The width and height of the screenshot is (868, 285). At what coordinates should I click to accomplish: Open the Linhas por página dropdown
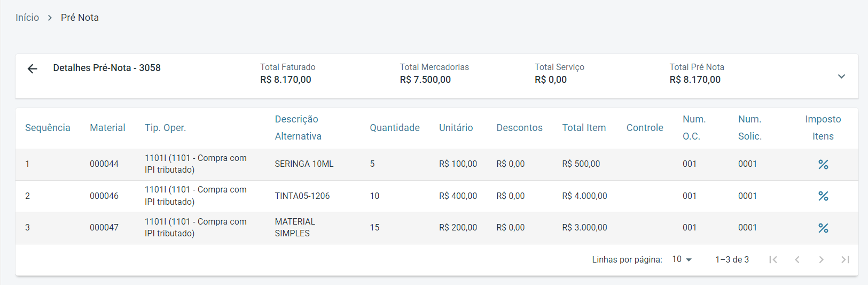[682, 259]
